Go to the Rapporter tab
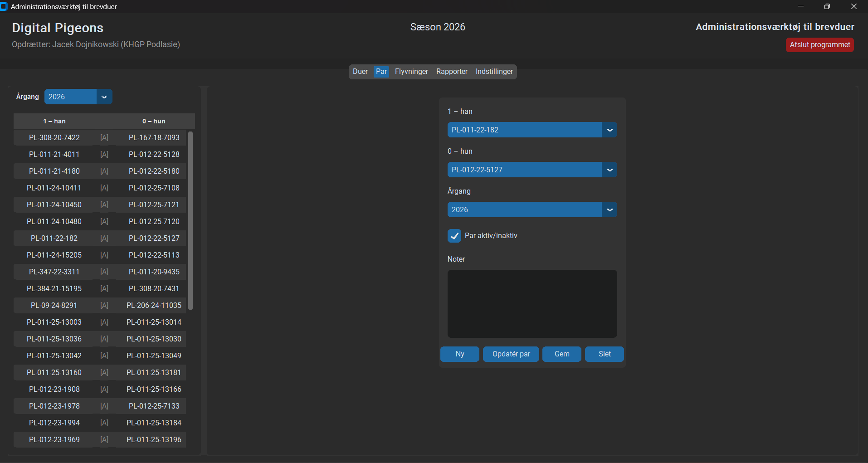868x463 pixels. coord(452,72)
